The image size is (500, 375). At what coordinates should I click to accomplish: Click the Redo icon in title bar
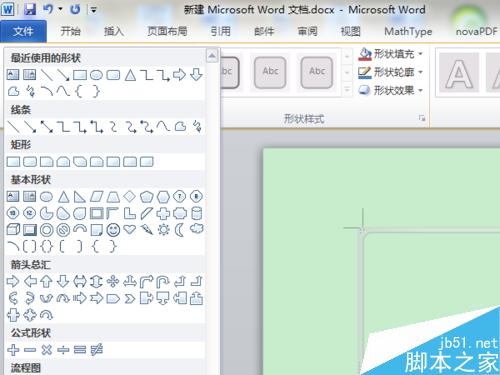point(75,9)
